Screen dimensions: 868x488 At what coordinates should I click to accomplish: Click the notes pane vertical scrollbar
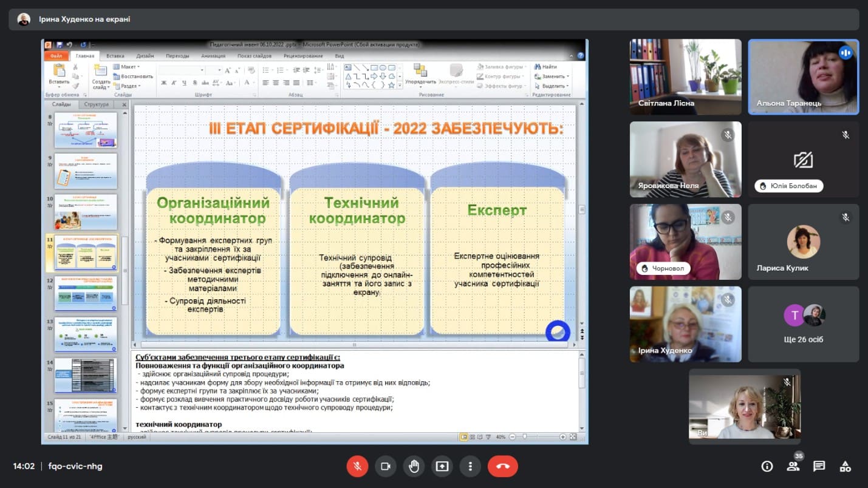tap(582, 391)
